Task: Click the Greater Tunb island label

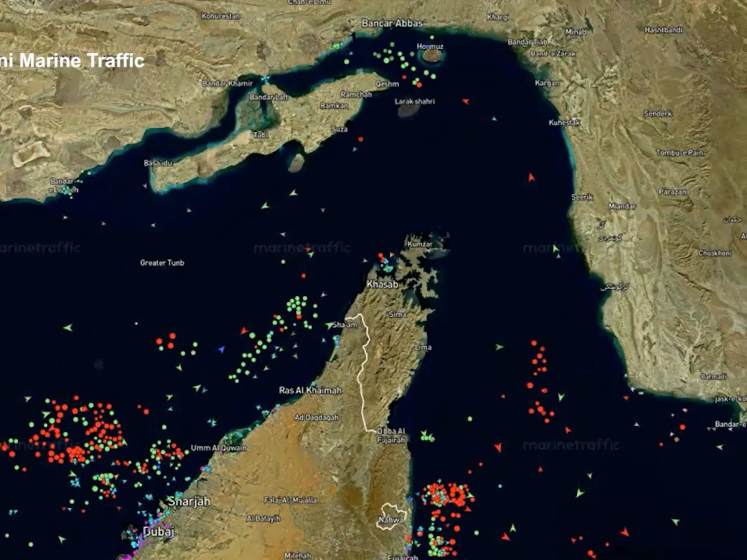Action: click(x=162, y=263)
